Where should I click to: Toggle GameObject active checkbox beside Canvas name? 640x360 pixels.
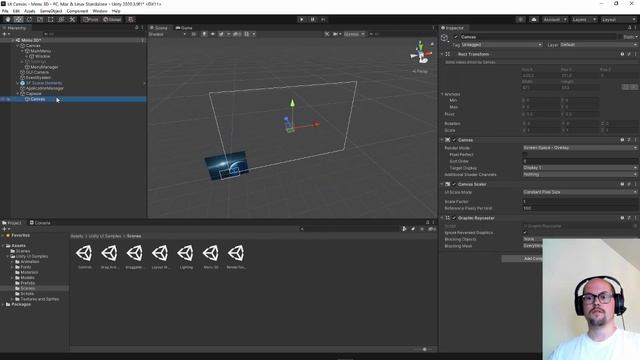[x=456, y=37]
